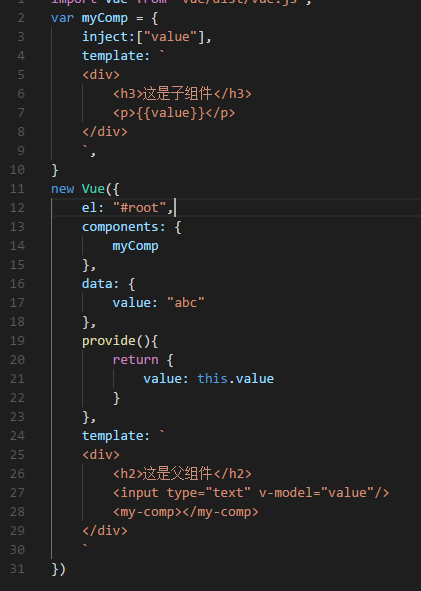Click the "#root" string on line 12
Viewport: 421px width, 591px height.
click(139, 208)
